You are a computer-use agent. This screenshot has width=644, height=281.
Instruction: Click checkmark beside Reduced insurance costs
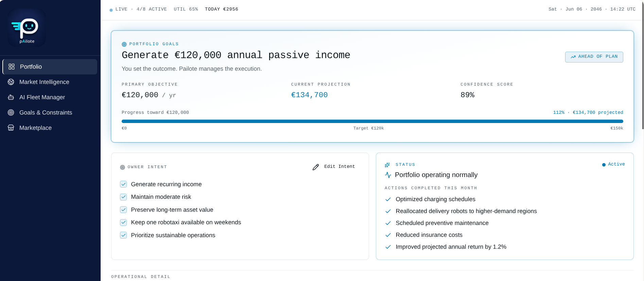(x=388, y=235)
